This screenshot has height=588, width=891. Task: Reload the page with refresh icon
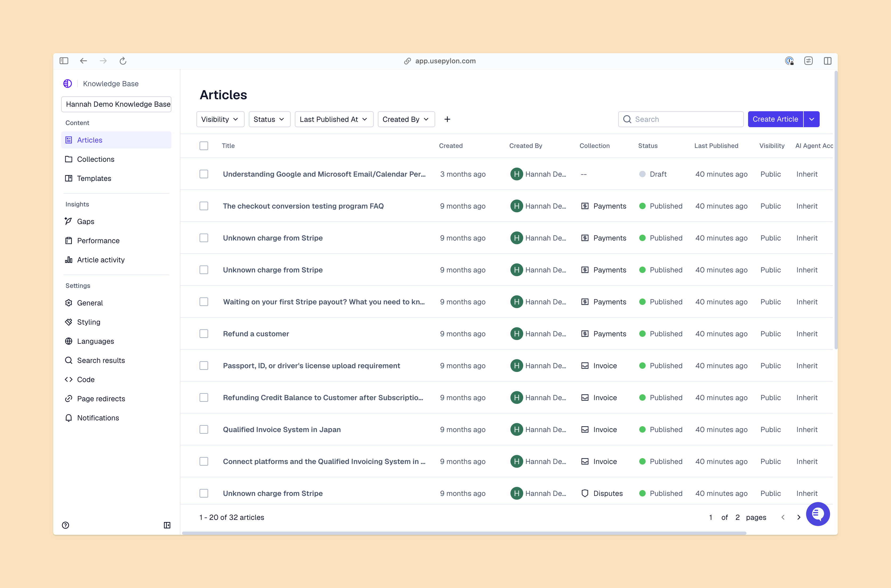(x=123, y=61)
